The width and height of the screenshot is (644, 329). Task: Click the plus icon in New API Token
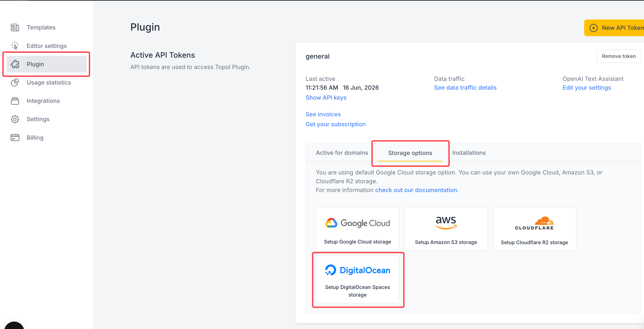point(593,28)
